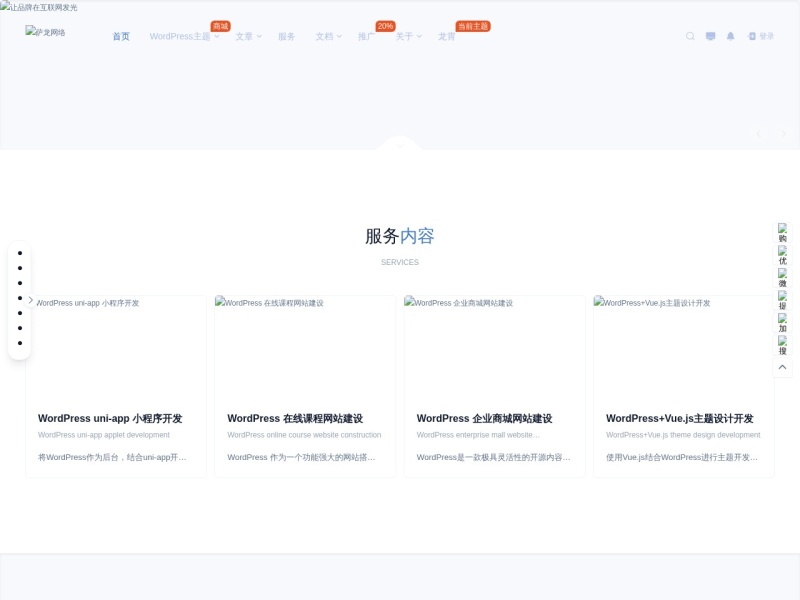Click the description starting WordPress 作为一个功能强大
The image size is (800, 600).
pos(301,457)
